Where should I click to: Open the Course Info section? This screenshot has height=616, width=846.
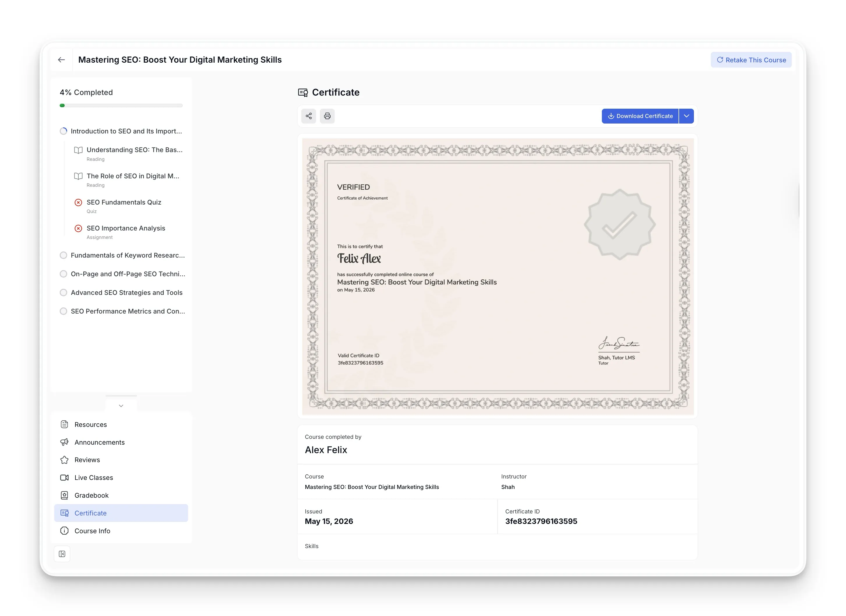[121, 531]
